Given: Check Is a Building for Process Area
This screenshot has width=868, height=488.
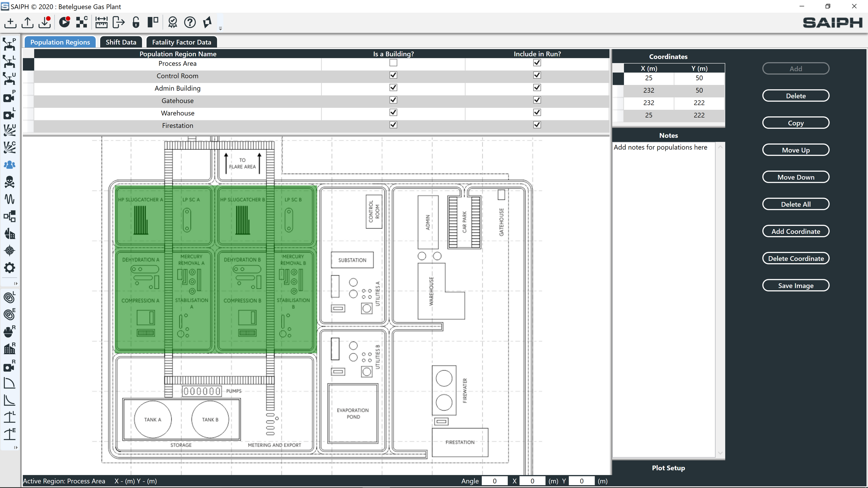Looking at the screenshot, I should tap(393, 63).
